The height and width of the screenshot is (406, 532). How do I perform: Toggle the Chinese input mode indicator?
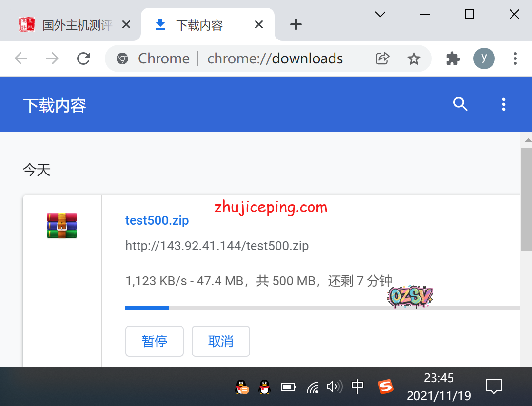tap(357, 387)
